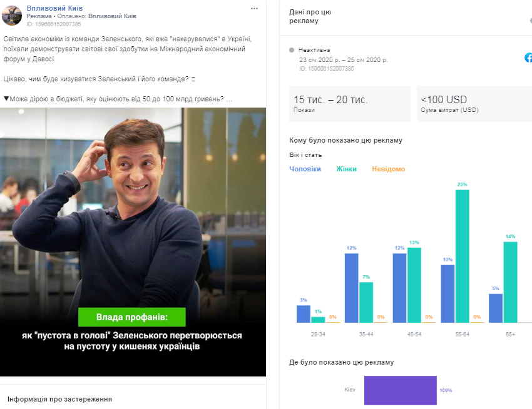The image size is (532, 409).
Task: Click the Zelensky ad image
Action: (133, 206)
